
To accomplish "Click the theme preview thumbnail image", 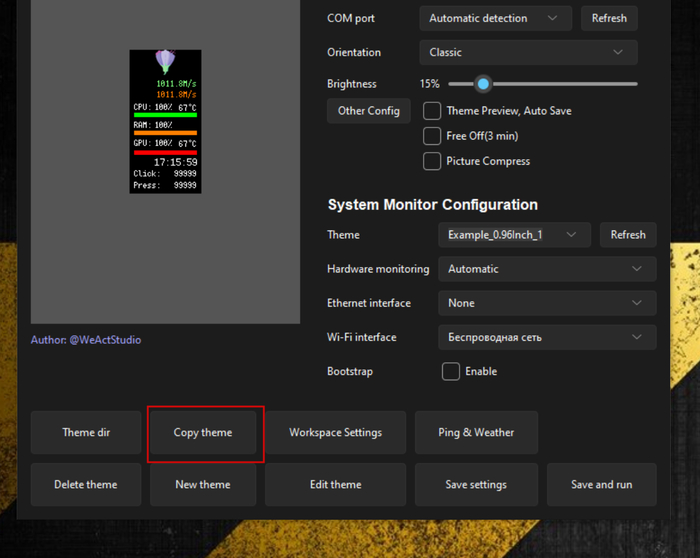I will pyautogui.click(x=165, y=121).
